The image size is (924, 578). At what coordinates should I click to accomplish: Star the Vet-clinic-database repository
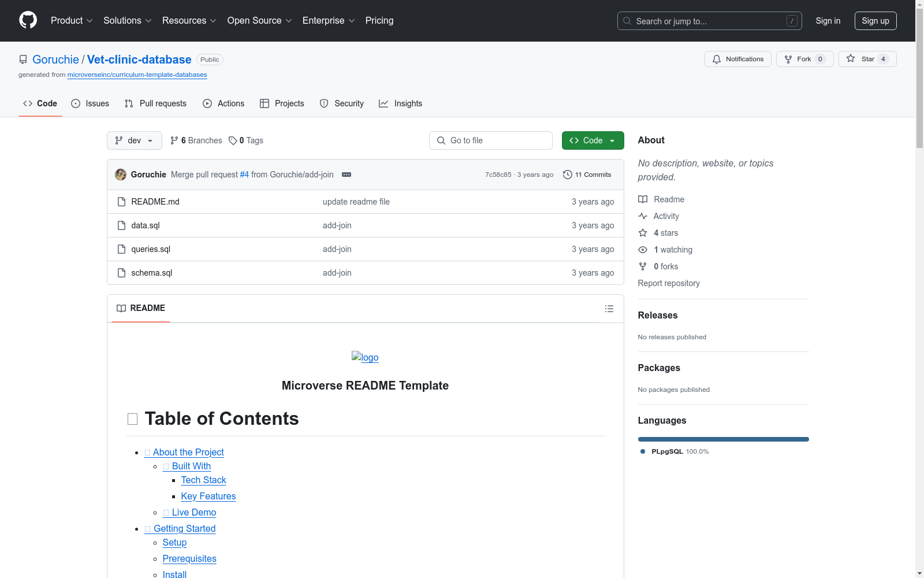point(867,59)
